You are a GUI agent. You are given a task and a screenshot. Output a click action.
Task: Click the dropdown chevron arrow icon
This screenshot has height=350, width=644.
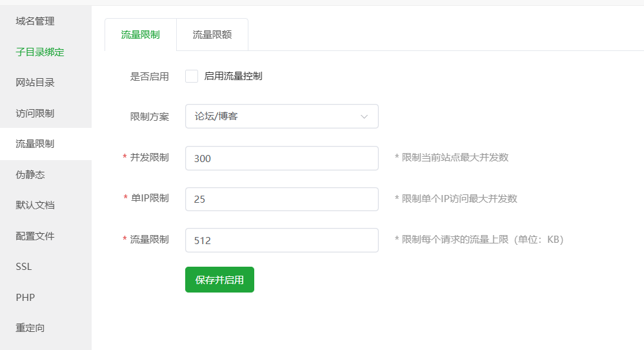point(364,117)
